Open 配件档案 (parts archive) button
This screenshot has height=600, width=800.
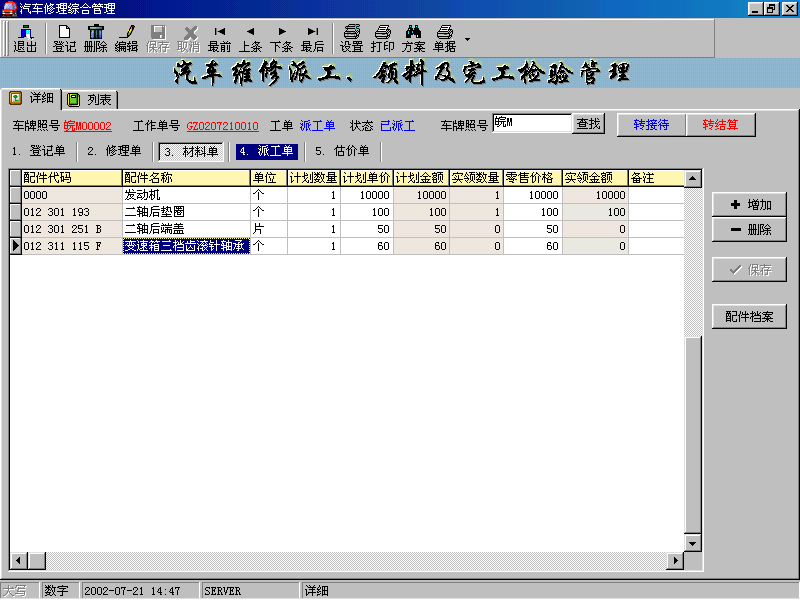tap(749, 316)
